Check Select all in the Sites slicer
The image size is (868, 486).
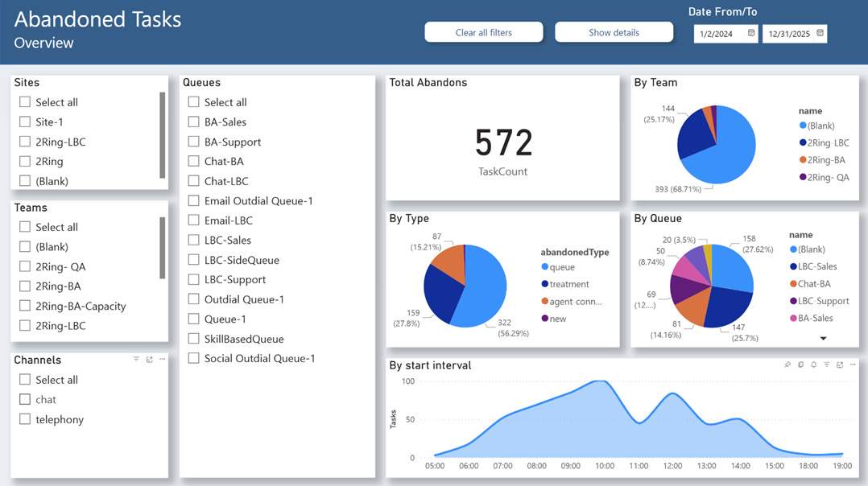[23, 101]
